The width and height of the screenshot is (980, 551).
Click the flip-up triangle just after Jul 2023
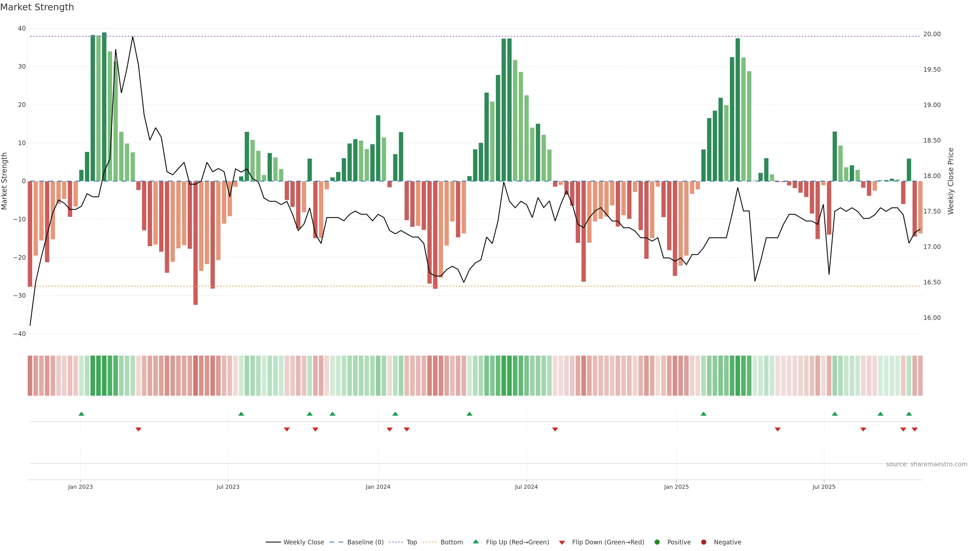tap(241, 414)
